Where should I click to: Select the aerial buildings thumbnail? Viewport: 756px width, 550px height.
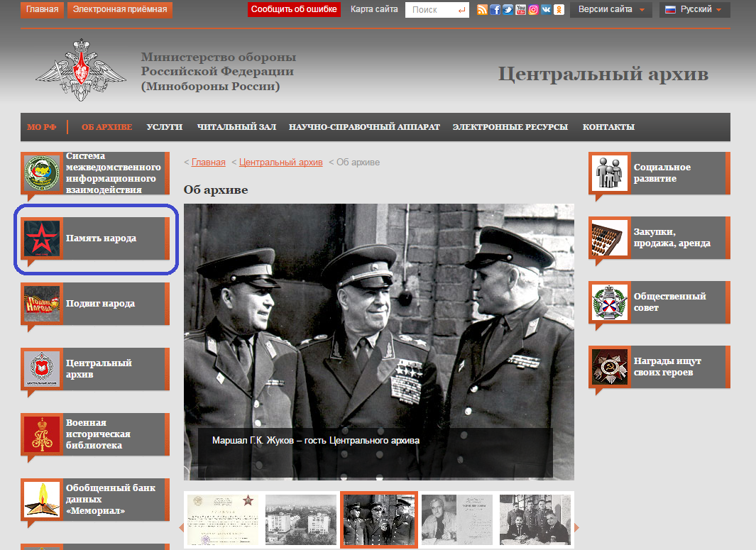point(301,519)
